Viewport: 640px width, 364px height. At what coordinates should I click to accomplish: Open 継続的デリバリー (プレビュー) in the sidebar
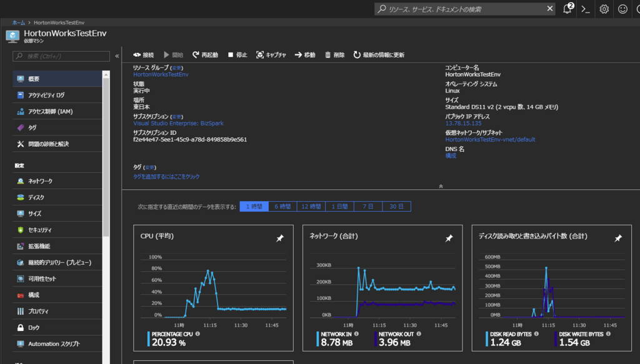tap(57, 262)
